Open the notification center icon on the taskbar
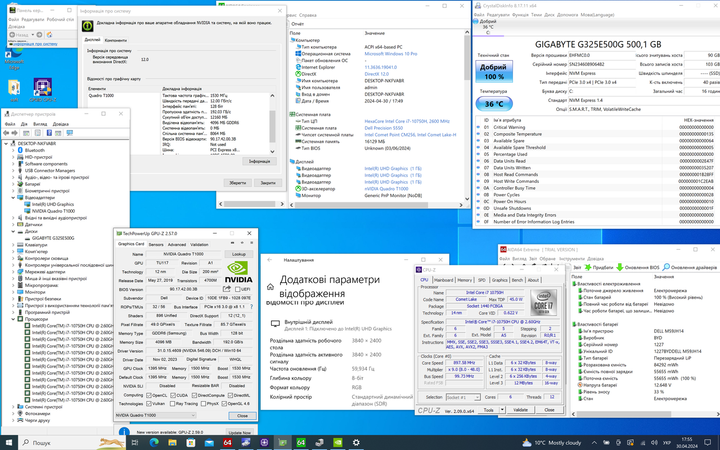 pos(708,442)
